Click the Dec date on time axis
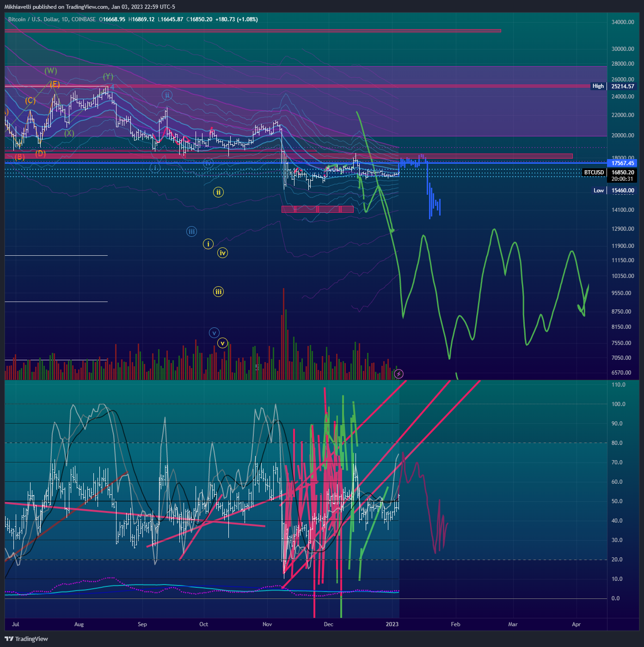 coord(328,624)
